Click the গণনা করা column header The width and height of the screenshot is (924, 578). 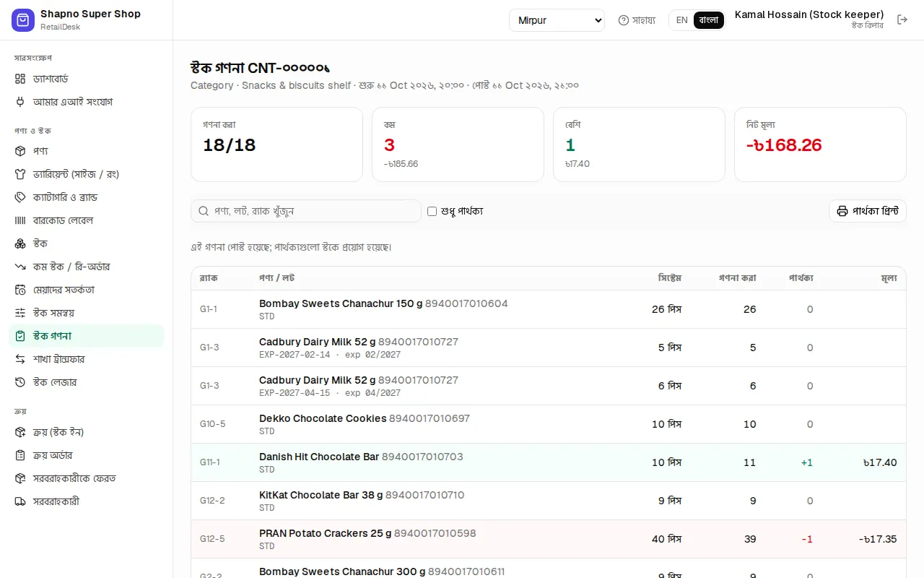737,278
